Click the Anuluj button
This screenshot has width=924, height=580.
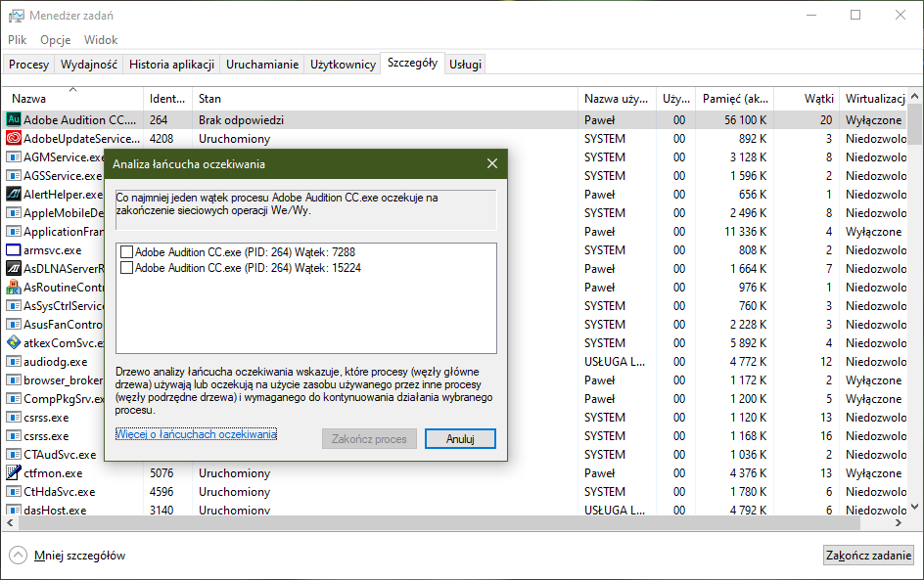tap(460, 439)
